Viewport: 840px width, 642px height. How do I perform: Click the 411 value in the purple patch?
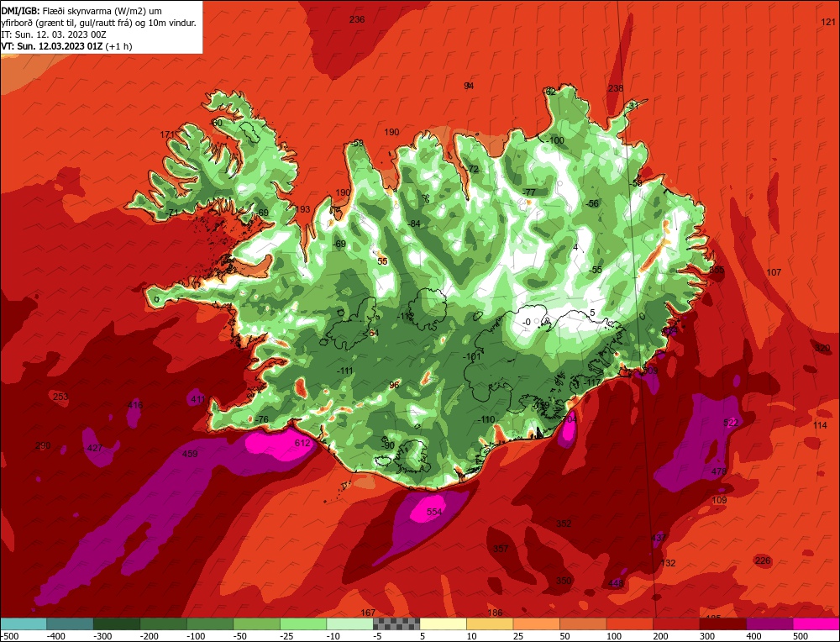coord(198,398)
